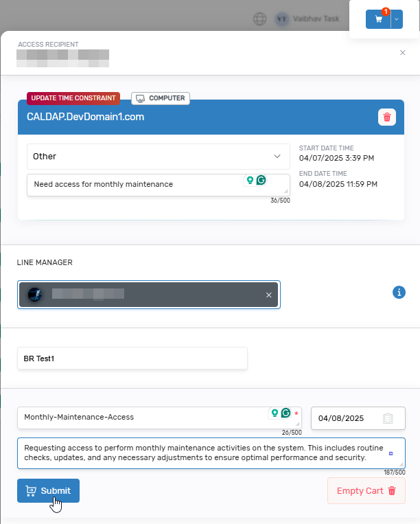
Task: Remove the selected line manager
Action: pyautogui.click(x=269, y=295)
